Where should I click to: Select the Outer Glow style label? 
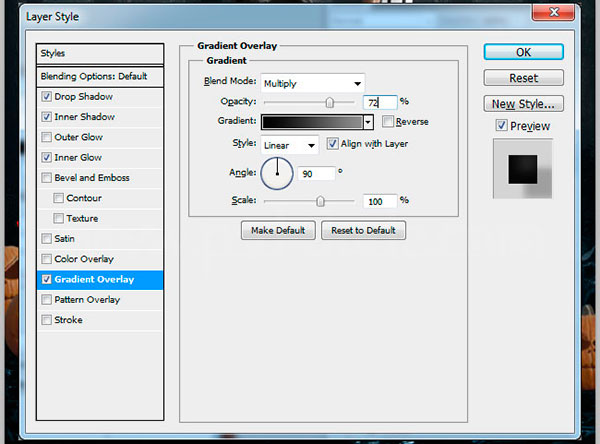[78, 137]
